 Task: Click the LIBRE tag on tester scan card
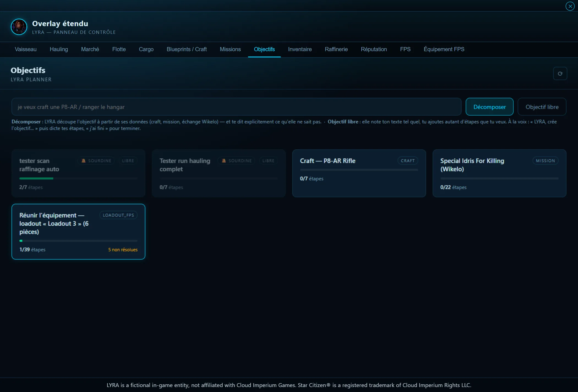click(128, 161)
